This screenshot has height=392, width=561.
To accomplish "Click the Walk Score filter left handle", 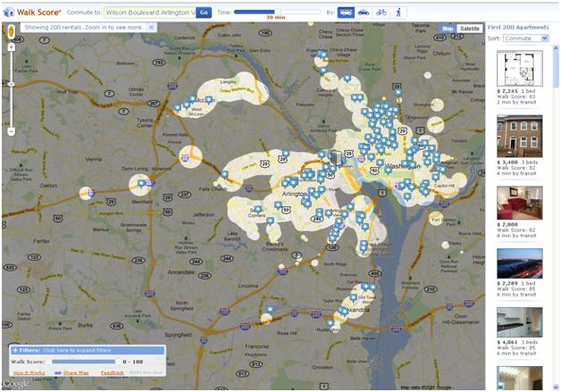I will (50, 362).
